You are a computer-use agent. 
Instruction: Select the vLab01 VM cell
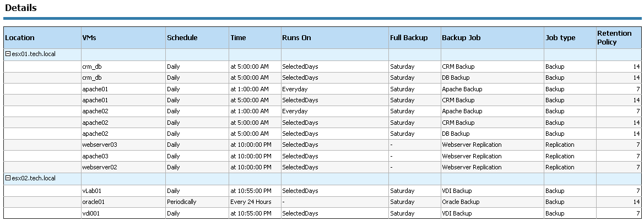tap(93, 191)
